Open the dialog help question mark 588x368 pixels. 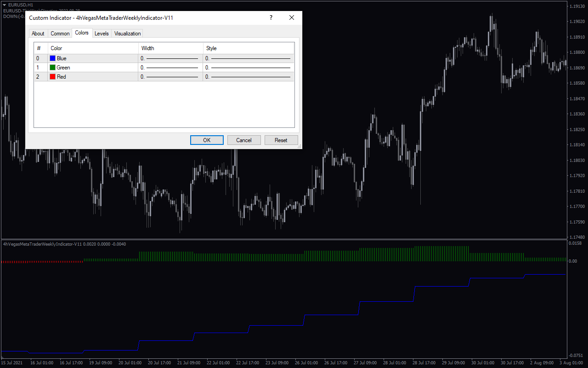[x=271, y=17]
